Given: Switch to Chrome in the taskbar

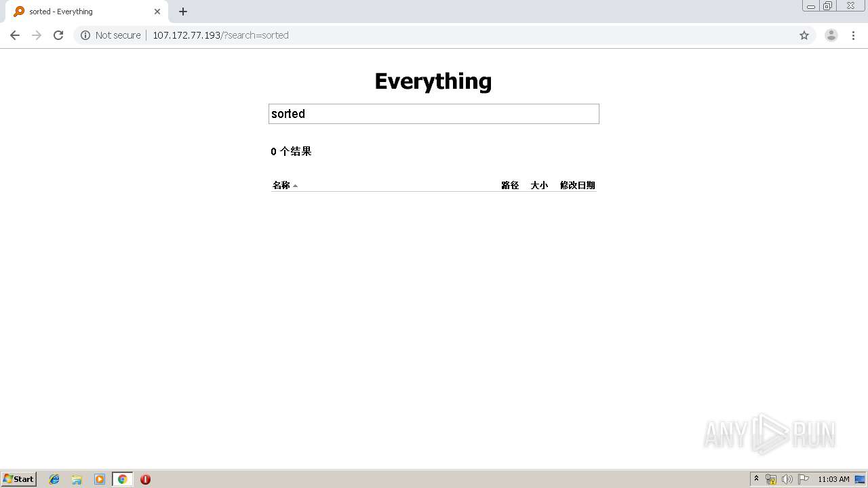Looking at the screenshot, I should pos(122,479).
